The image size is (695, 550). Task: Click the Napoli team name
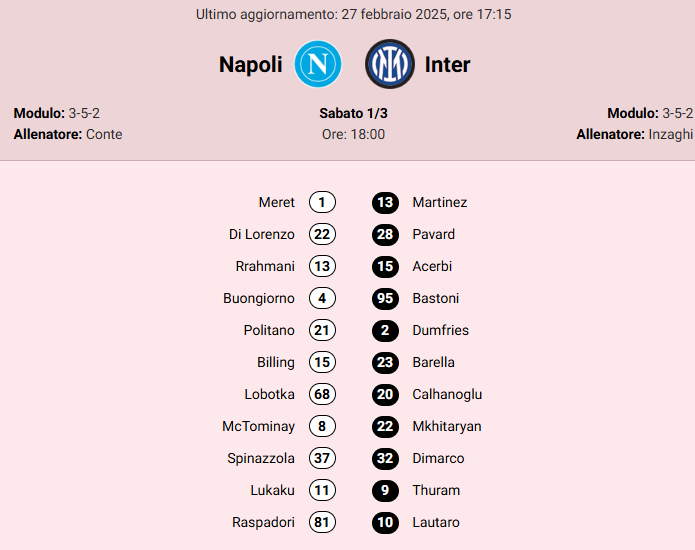point(251,65)
